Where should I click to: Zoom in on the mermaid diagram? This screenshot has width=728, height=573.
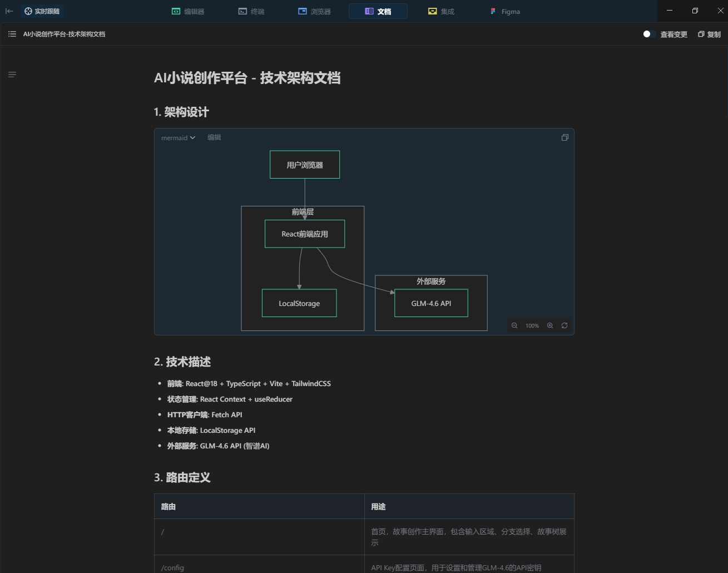[550, 325]
